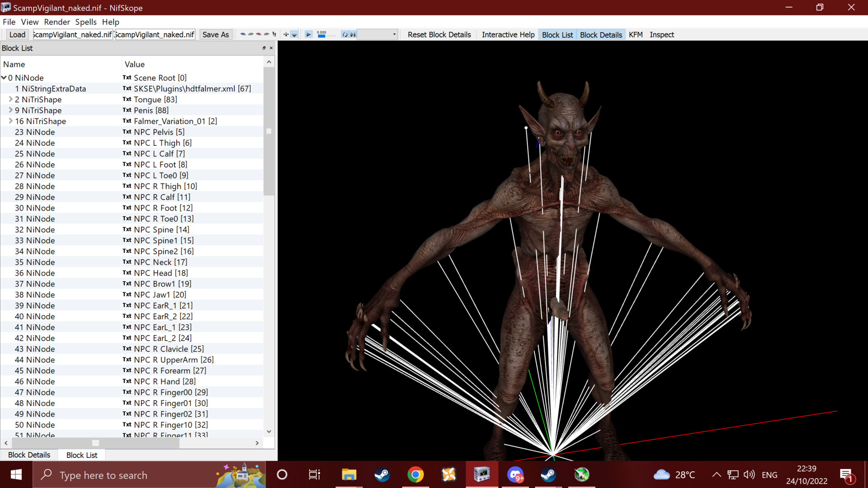Toggle animation Loop button
The image size is (868, 488).
(x=345, y=34)
